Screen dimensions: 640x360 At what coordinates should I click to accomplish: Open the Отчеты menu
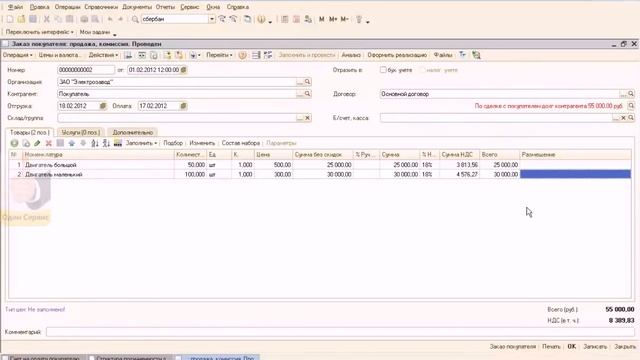click(165, 7)
